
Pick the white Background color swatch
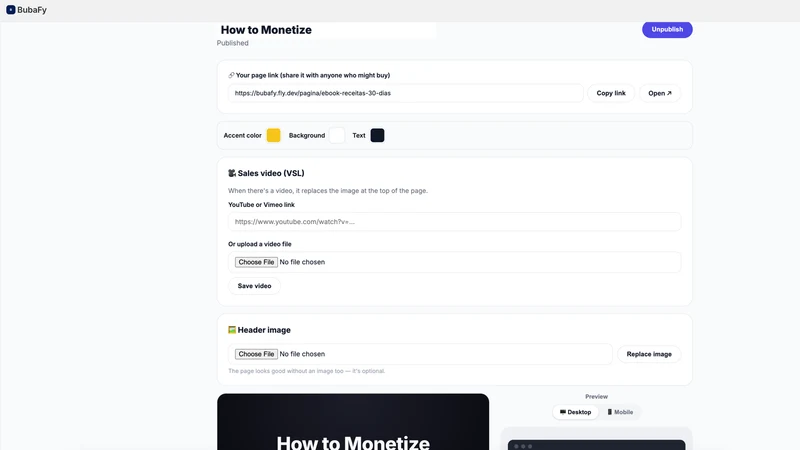pos(337,135)
